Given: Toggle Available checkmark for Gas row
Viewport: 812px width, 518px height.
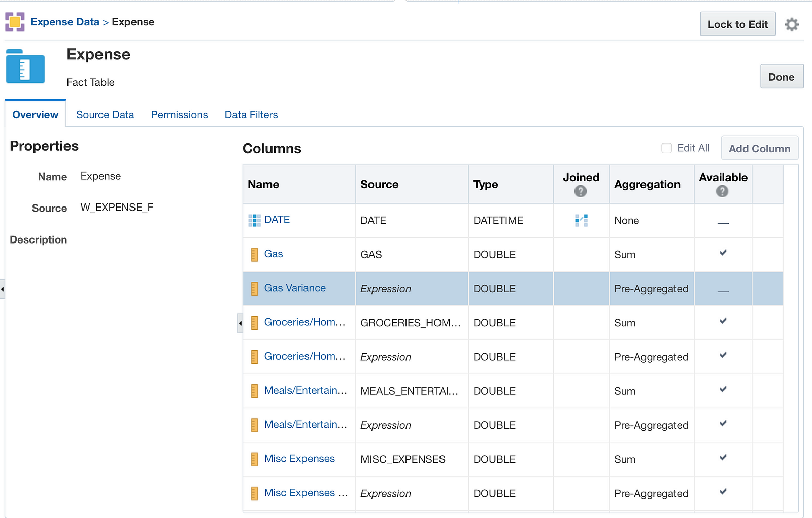Looking at the screenshot, I should tap(723, 253).
